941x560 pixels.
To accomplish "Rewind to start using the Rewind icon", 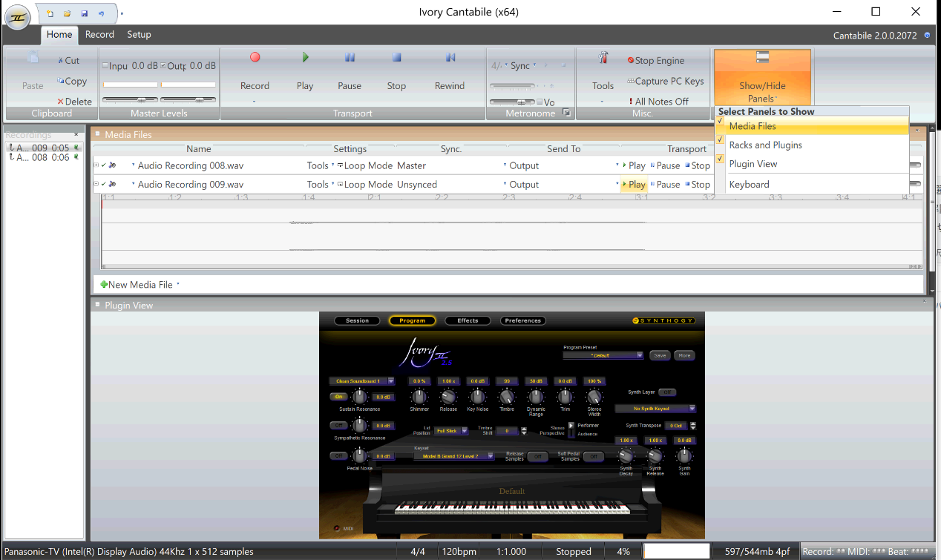I will tap(450, 57).
